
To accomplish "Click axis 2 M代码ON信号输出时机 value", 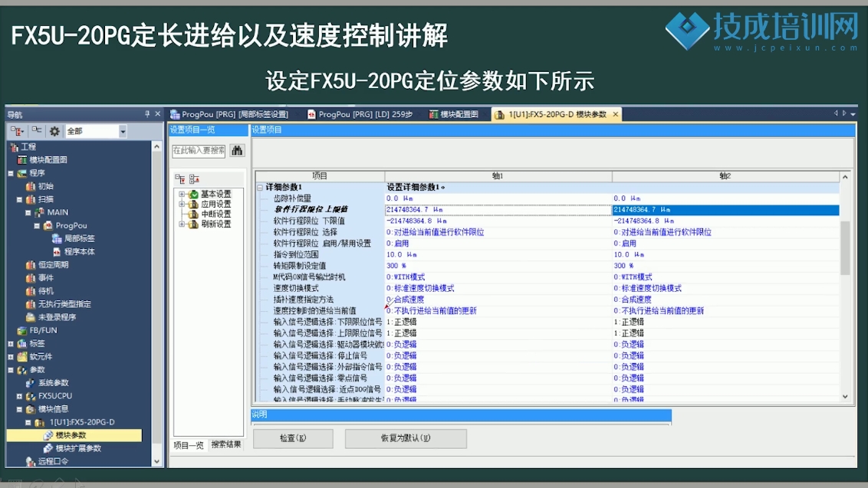I will 725,277.
